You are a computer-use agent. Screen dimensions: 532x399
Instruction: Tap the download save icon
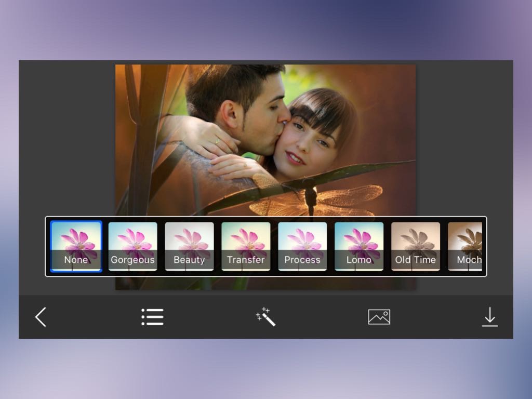click(x=490, y=317)
